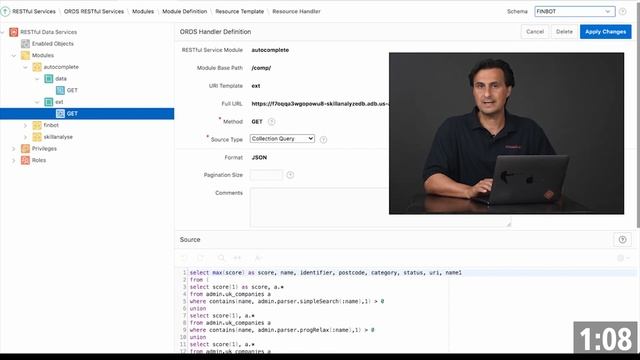This screenshot has width=640, height=360.
Task: Click the Cancel button
Action: click(x=535, y=31)
